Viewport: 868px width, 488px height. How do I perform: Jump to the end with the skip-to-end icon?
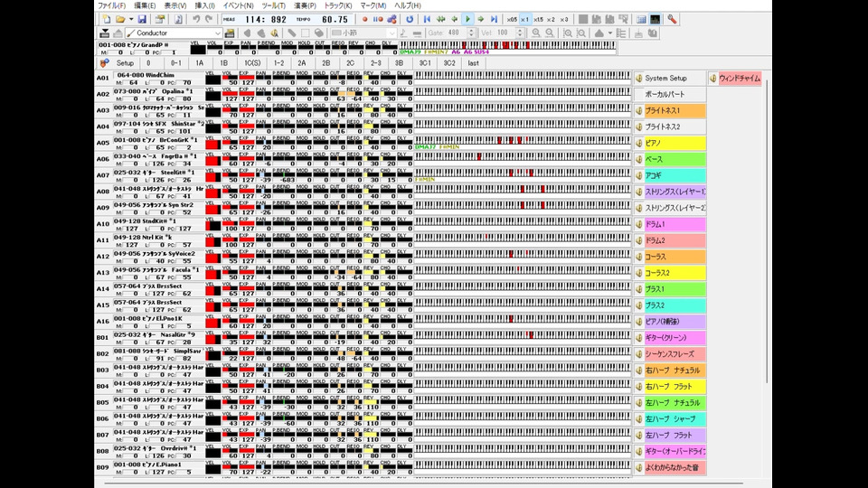[x=495, y=19]
